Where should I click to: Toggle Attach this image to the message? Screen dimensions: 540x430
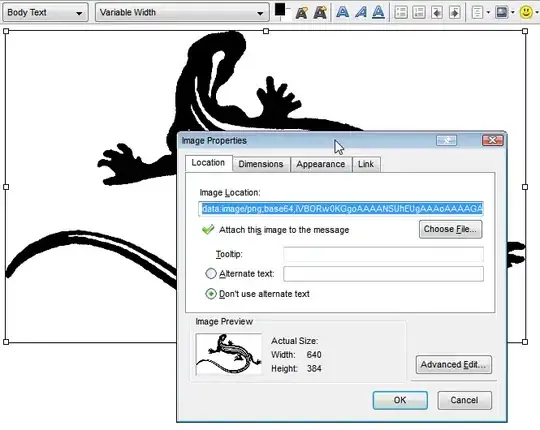[x=208, y=229]
